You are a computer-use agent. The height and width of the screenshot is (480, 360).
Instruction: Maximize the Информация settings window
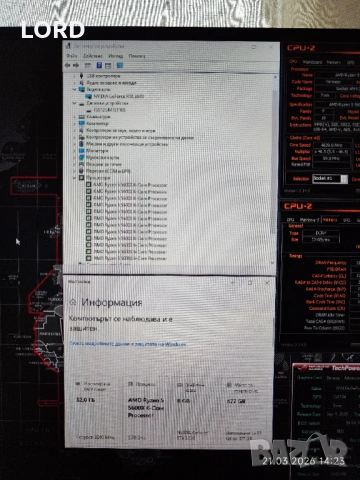250,282
